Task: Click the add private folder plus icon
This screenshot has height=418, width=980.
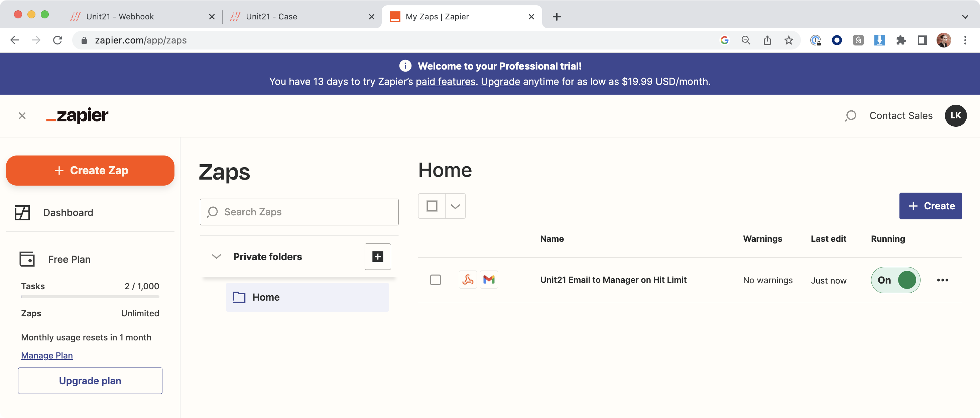Action: coord(377,256)
